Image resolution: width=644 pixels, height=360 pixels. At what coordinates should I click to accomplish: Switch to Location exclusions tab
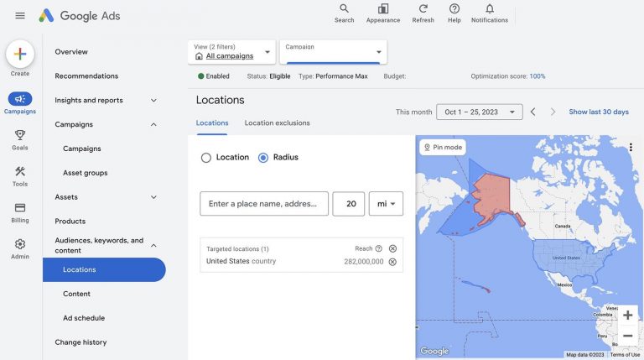(x=278, y=123)
